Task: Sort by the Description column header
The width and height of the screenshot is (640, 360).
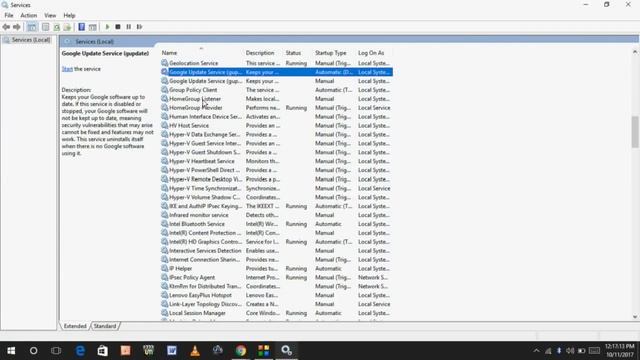Action: (x=260, y=53)
